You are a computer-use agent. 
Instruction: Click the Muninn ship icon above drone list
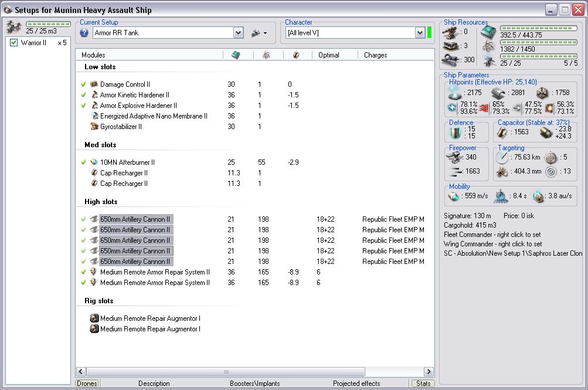tap(14, 27)
